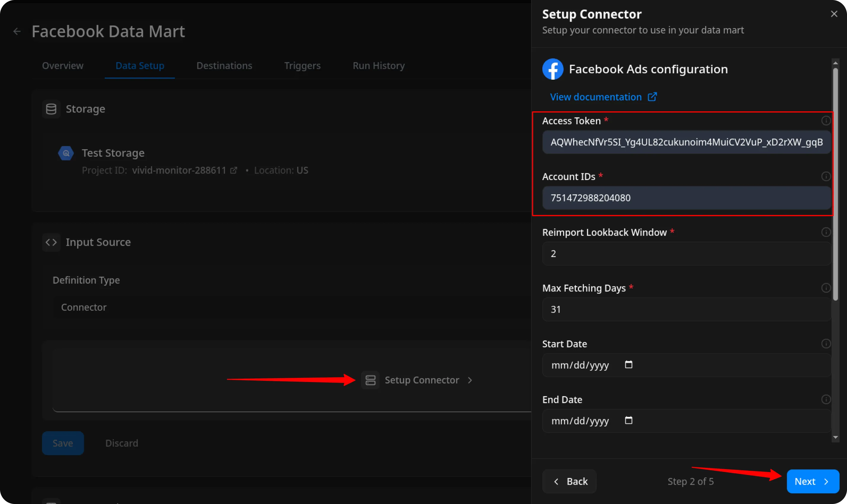The width and height of the screenshot is (847, 504).
Task: Click the connector panel scrollbar down arrow
Action: coord(835,437)
